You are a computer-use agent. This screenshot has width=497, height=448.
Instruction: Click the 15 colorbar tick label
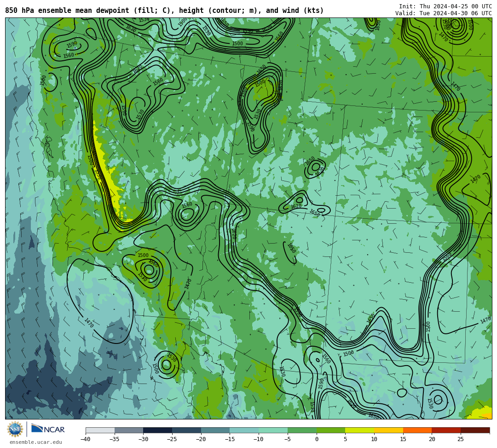coord(403,439)
